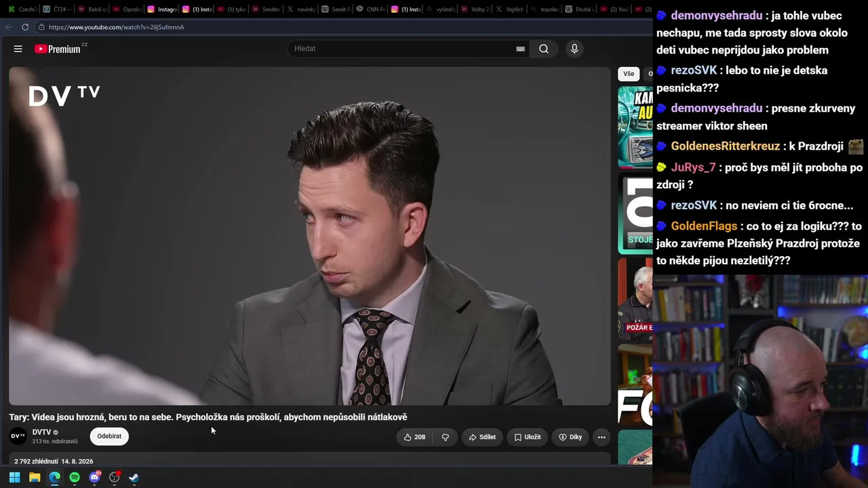
Task: Open the POŽÁR recommended video thumbnail
Action: 635,298
